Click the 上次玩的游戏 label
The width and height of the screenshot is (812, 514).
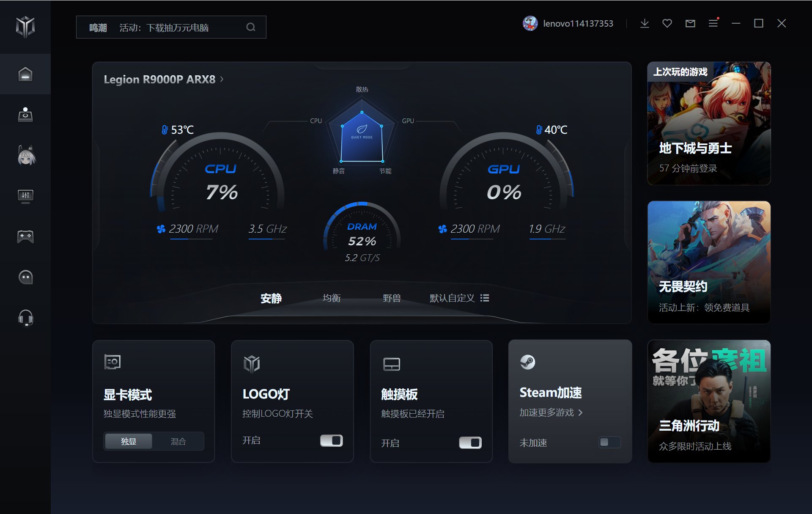tap(680, 72)
